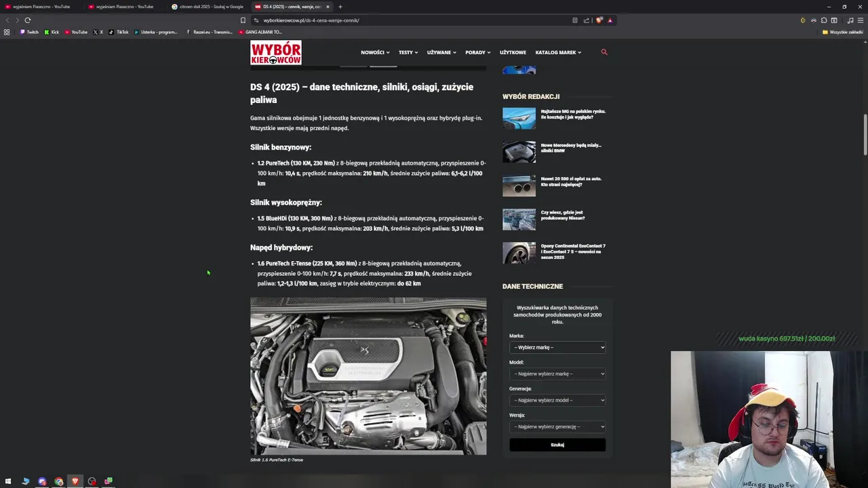Open article 'Opony Continental EcoContact 7'
Image resolution: width=868 pixels, height=488 pixels.
point(573,251)
